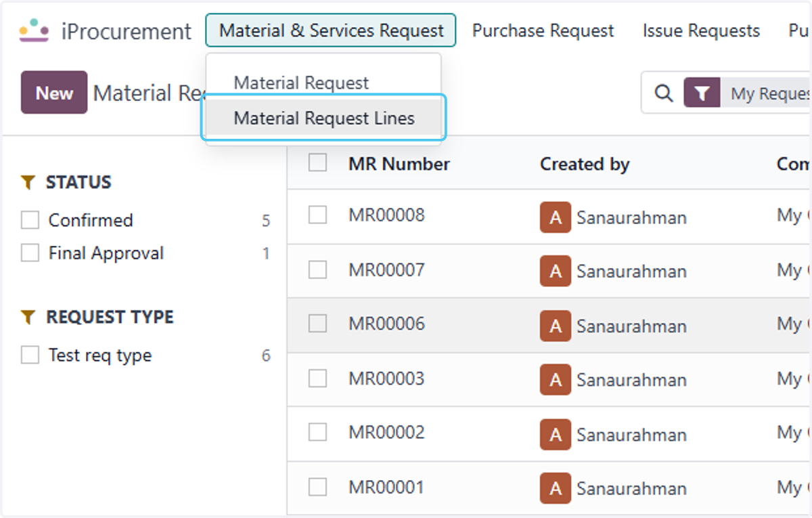Open record MR00008

point(386,215)
